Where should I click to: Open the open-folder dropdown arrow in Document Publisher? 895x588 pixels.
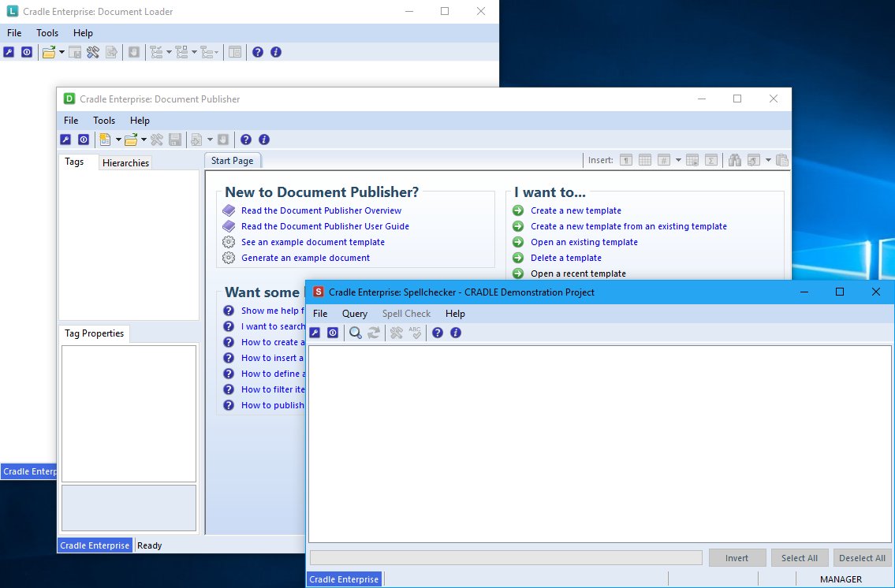pos(144,140)
